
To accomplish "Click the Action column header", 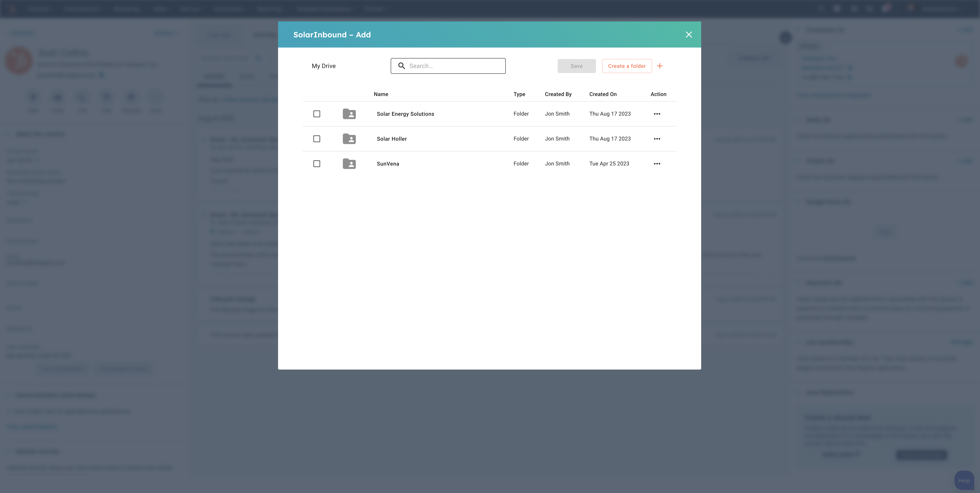I will coord(658,94).
